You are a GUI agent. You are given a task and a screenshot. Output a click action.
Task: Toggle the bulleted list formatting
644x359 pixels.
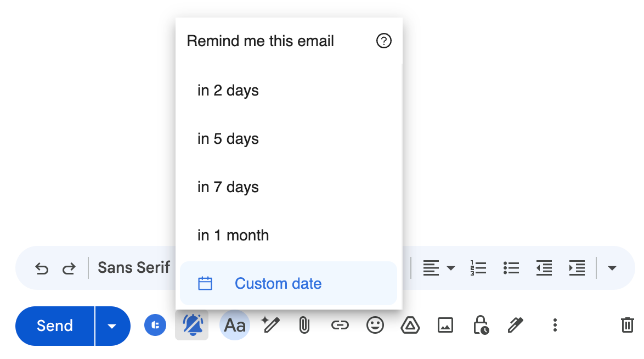pyautogui.click(x=511, y=268)
